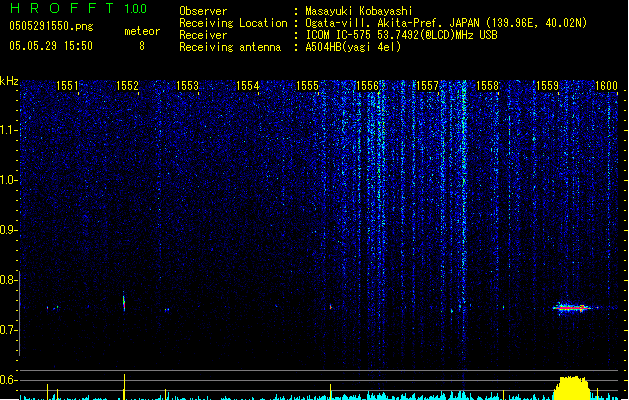Click the yellow intensity burst under 1559
Viewport: 629px width, 400px height.
(572, 388)
